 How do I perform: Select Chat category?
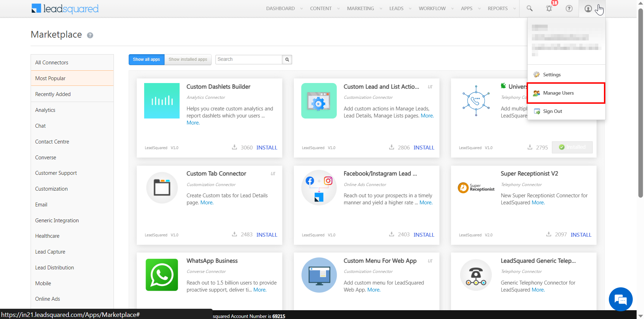click(x=72, y=126)
